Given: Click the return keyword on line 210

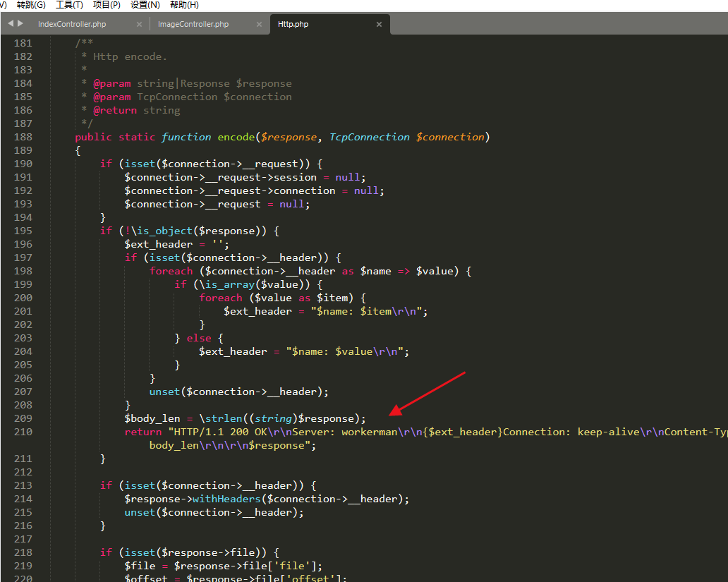Looking at the screenshot, I should 143,432.
